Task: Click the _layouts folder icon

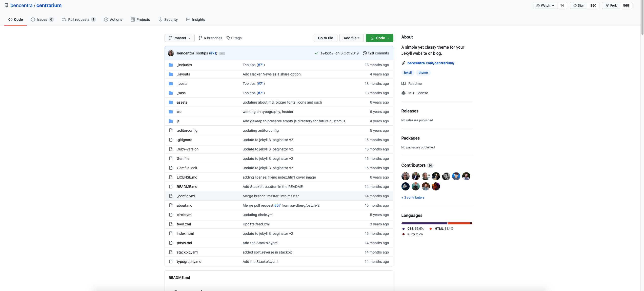Action: coord(171,74)
